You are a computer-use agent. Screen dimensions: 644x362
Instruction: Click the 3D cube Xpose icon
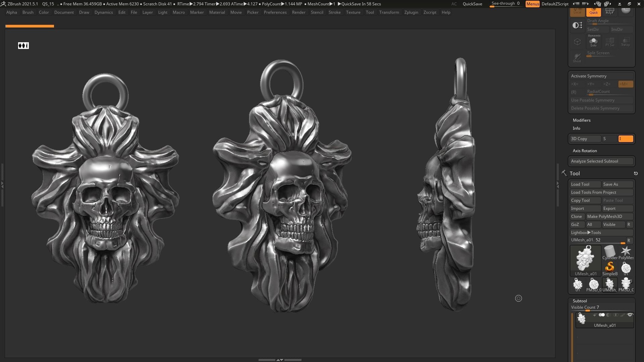577,42
